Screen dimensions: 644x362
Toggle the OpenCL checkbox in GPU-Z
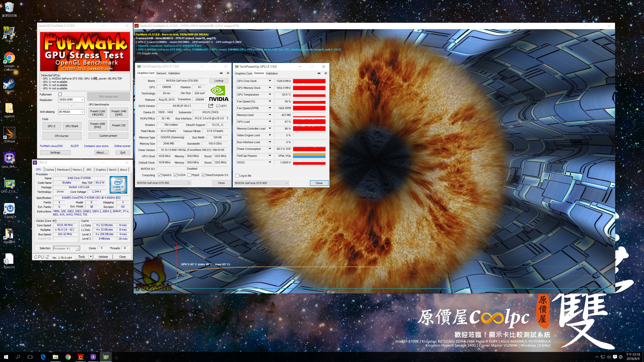coord(159,175)
